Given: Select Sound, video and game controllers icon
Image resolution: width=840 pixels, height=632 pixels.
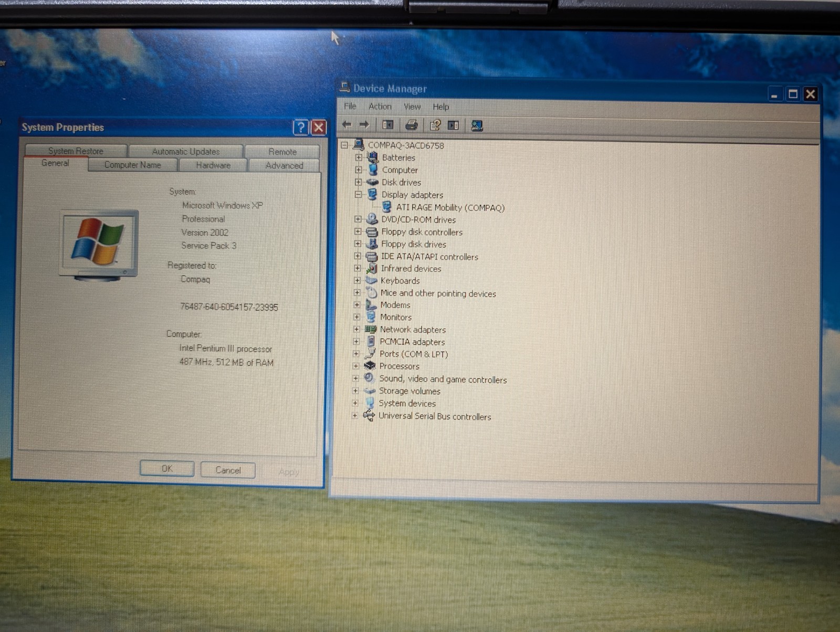Looking at the screenshot, I should (x=370, y=378).
